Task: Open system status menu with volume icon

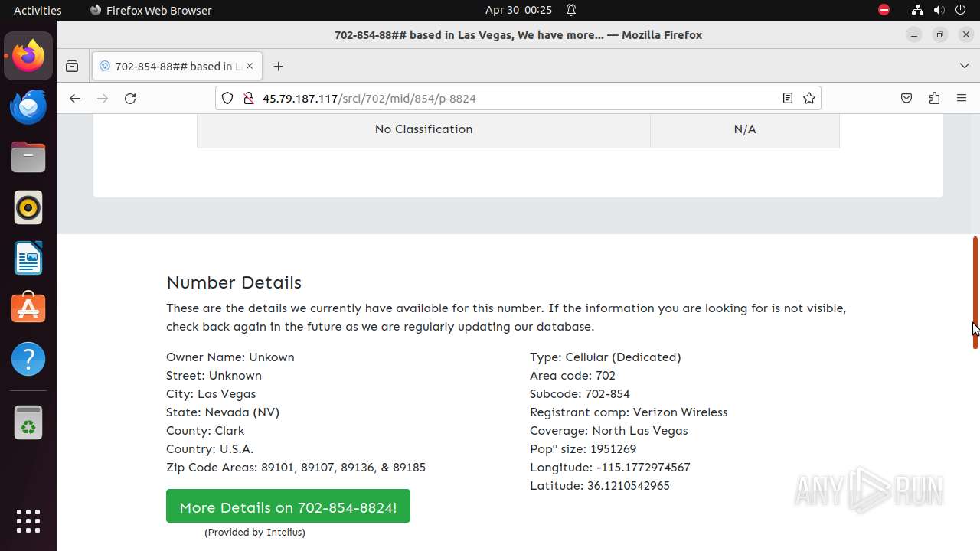Action: click(x=939, y=10)
